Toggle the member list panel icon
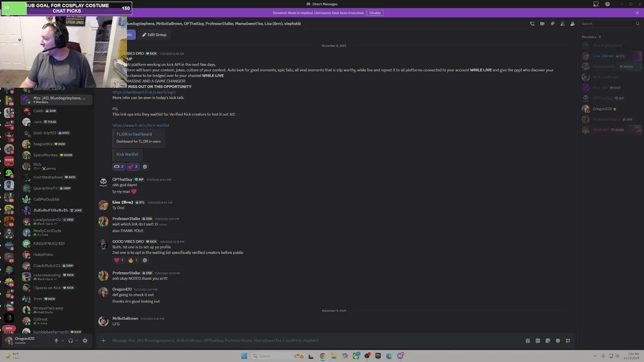644x362 pixels. point(573,24)
